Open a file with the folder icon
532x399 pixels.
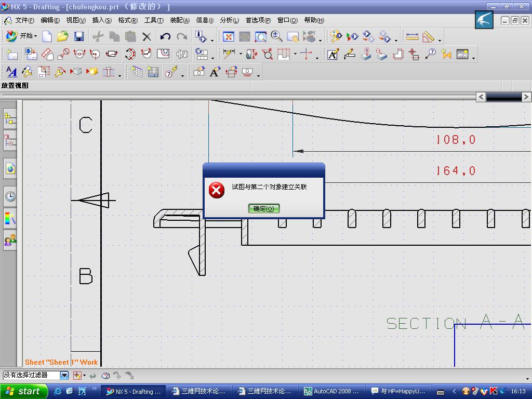pyautogui.click(x=63, y=36)
